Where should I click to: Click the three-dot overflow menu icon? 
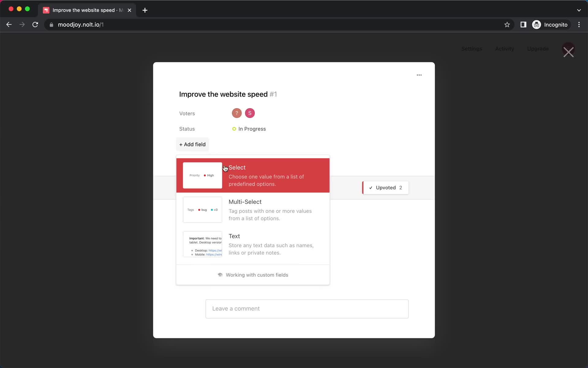point(419,75)
